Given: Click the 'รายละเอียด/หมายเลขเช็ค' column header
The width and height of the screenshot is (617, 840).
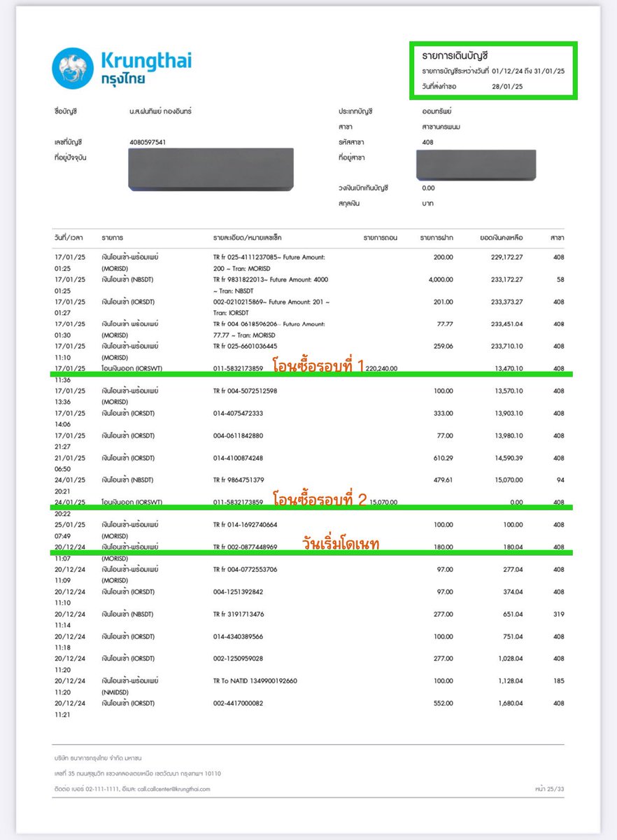Looking at the screenshot, I should pos(248,238).
